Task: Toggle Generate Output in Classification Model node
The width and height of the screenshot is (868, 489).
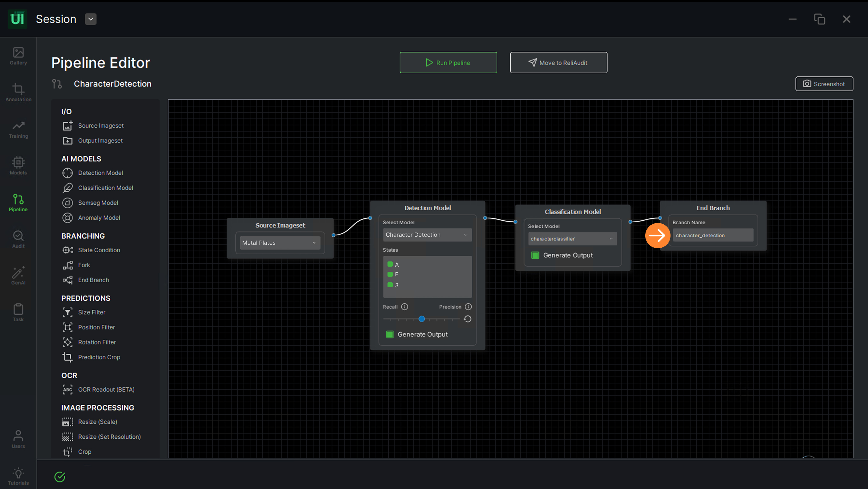Action: click(x=535, y=255)
